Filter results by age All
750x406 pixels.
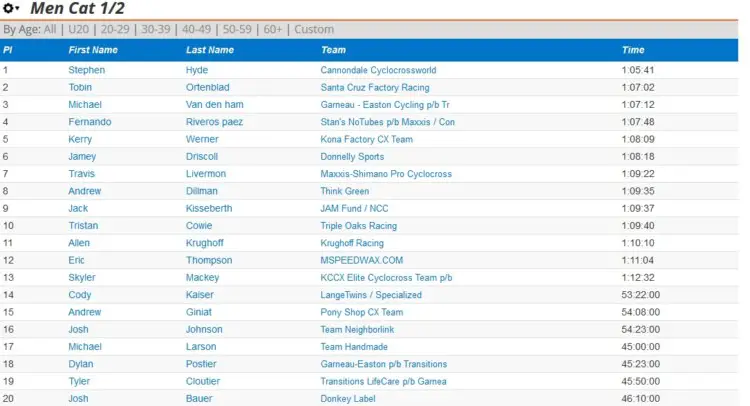pyautogui.click(x=50, y=29)
